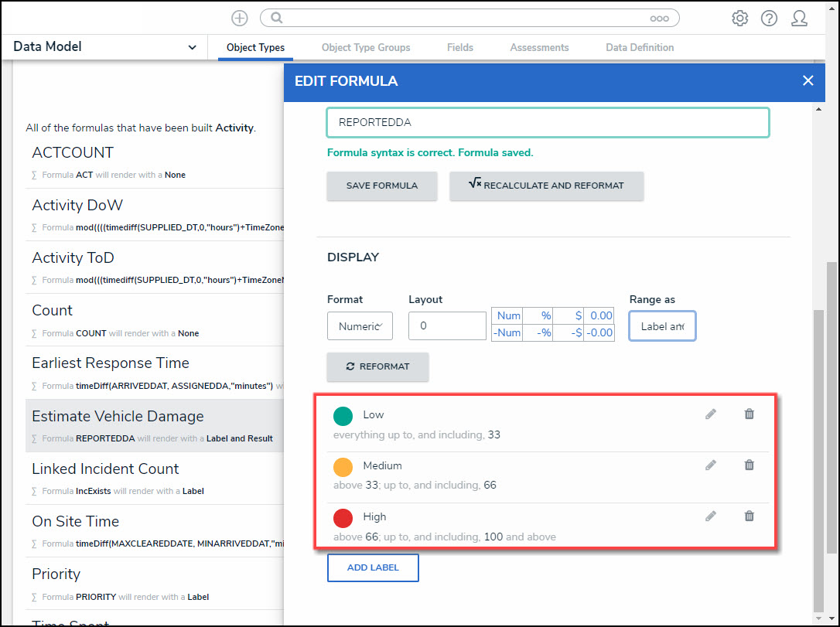The image size is (840, 627).
Task: Open the user profile icon
Action: [x=799, y=18]
